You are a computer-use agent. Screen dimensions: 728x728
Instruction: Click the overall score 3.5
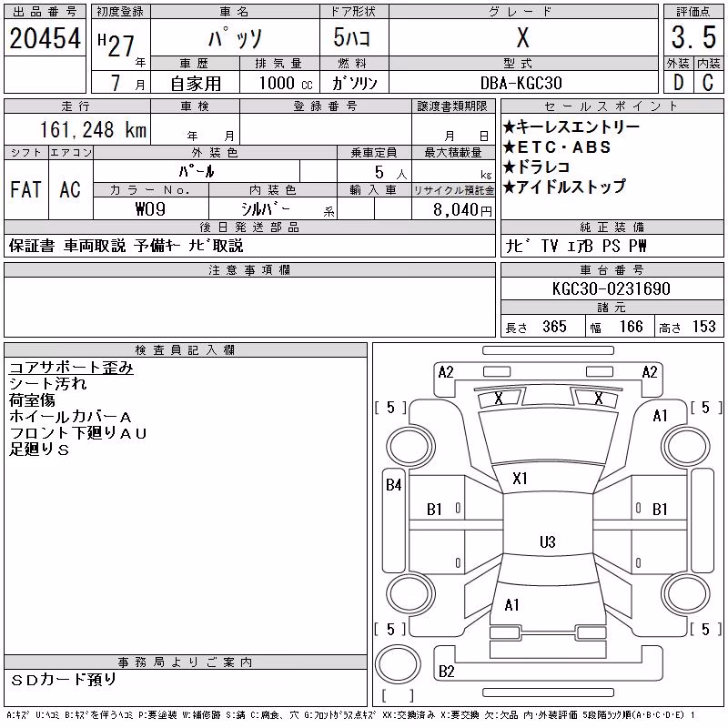coord(693,37)
